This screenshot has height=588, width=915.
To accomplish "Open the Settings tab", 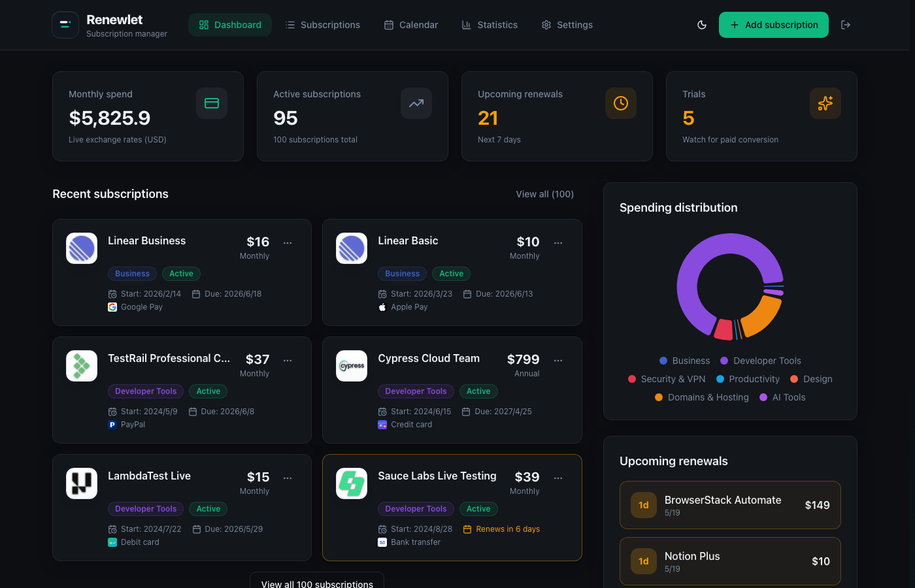I will click(567, 25).
